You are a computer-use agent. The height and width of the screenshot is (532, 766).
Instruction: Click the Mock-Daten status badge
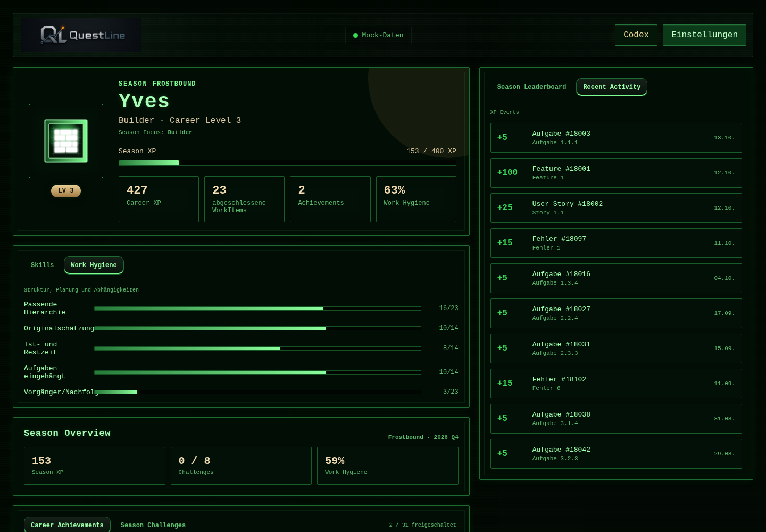click(x=378, y=36)
